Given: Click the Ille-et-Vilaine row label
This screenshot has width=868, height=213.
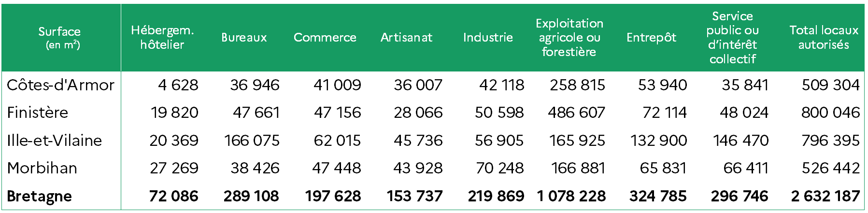Looking at the screenshot, I should (x=55, y=141).
